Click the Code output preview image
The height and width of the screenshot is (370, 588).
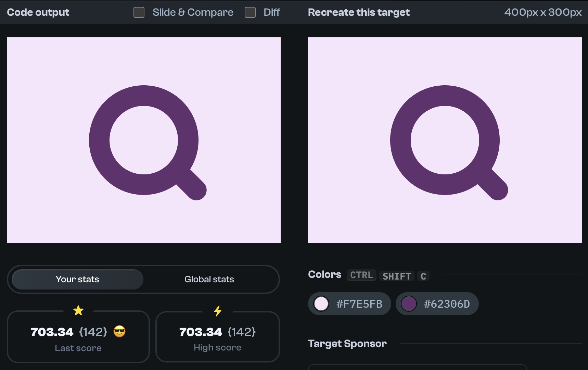(x=144, y=140)
